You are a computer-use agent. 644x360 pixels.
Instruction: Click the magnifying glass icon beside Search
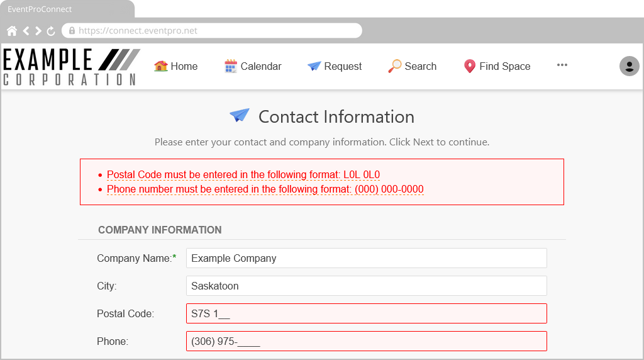click(x=395, y=65)
